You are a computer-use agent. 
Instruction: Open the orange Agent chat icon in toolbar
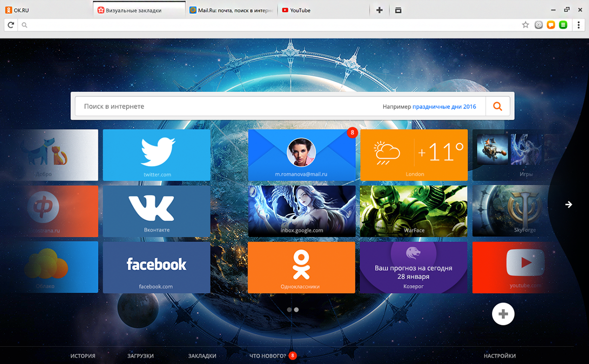coord(552,25)
